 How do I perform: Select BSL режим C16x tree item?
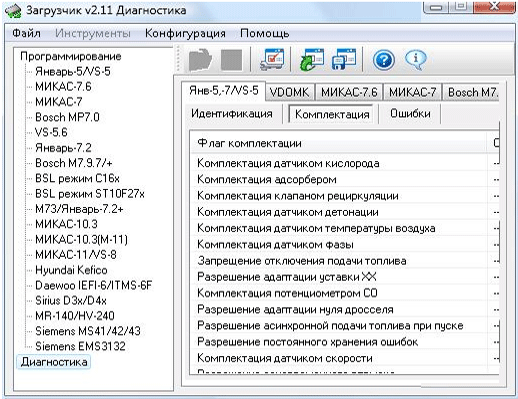pos(77,178)
